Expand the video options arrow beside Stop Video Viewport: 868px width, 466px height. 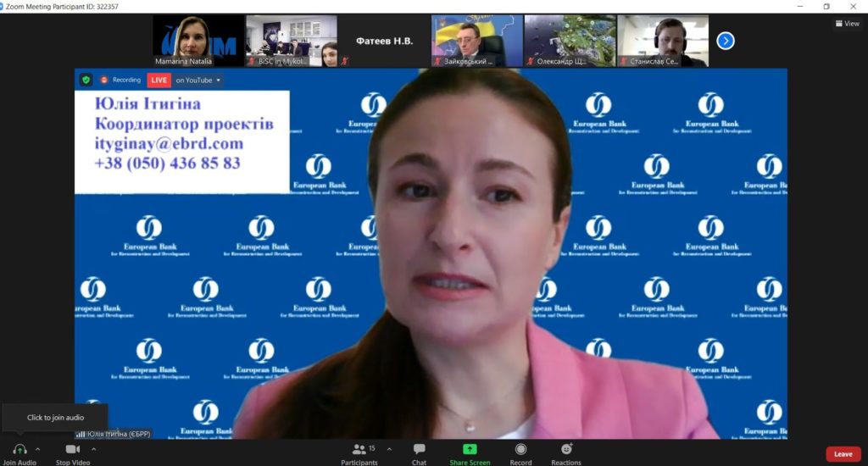tap(93, 449)
